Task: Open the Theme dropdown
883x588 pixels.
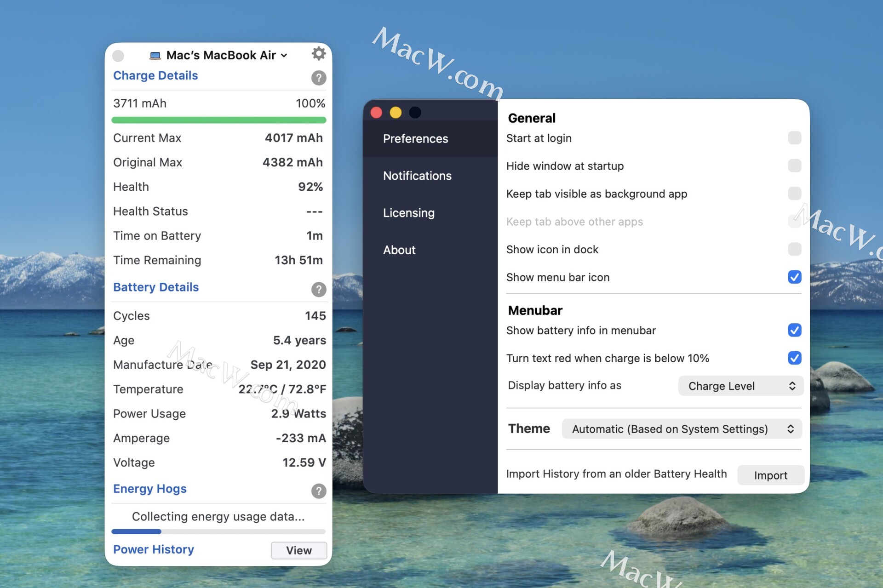Action: tap(682, 429)
